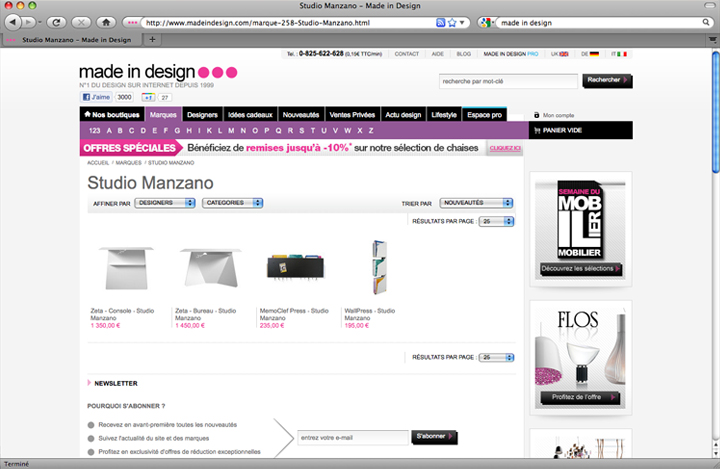
Task: Open the Designers navigation menu item
Action: 202,114
